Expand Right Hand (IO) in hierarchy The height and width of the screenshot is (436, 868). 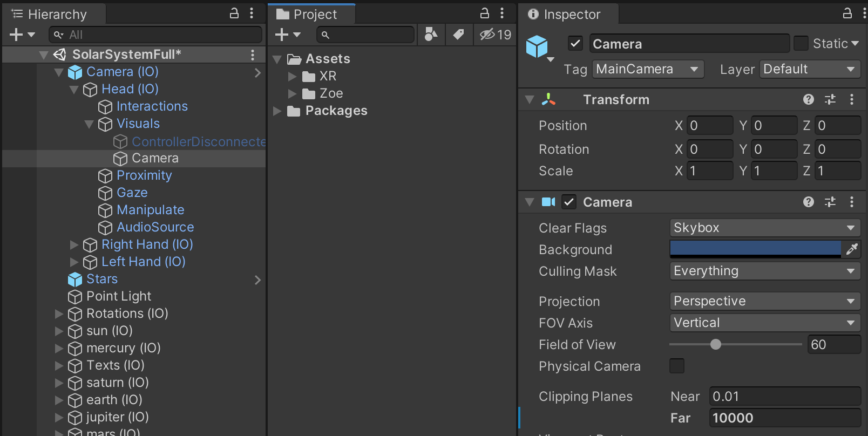[x=74, y=244]
